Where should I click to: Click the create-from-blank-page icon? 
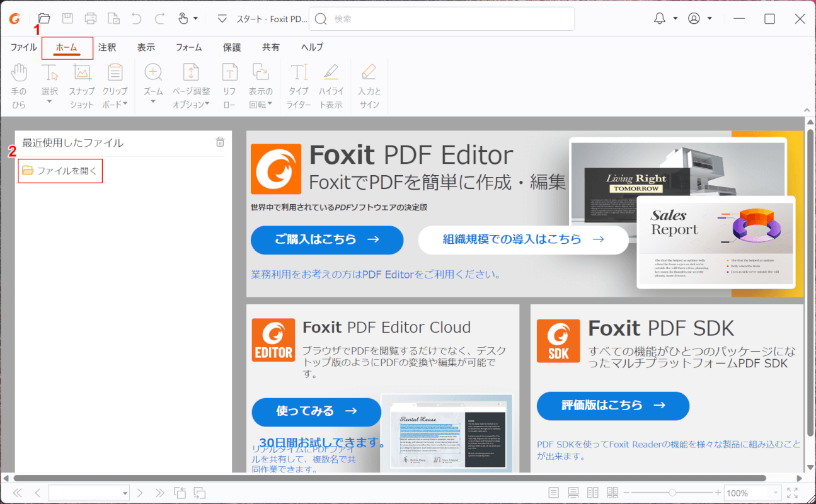(x=113, y=18)
